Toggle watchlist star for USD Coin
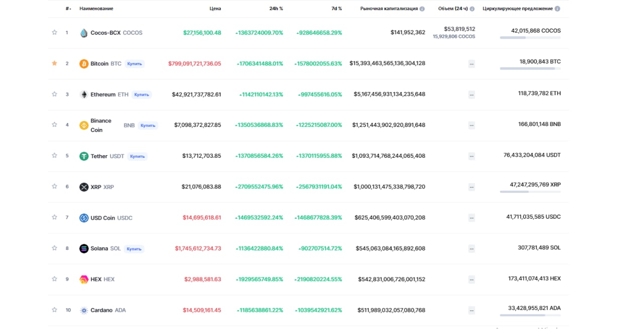The height and width of the screenshot is (329, 644). coord(54,217)
